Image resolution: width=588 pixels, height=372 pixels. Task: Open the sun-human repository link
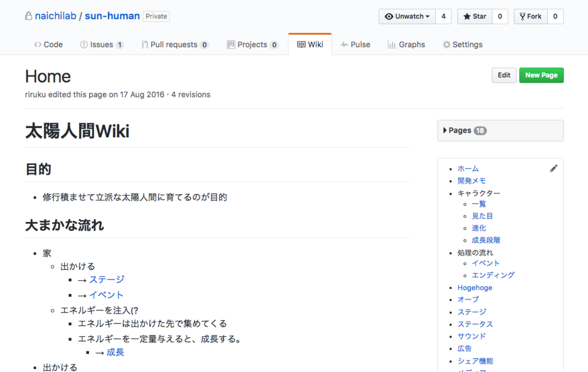(x=112, y=16)
